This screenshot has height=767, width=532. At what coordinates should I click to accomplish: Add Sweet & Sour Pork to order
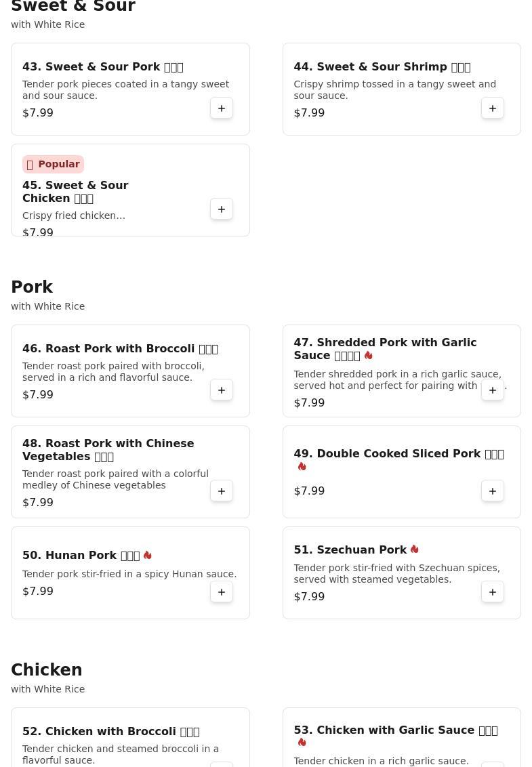click(x=222, y=108)
